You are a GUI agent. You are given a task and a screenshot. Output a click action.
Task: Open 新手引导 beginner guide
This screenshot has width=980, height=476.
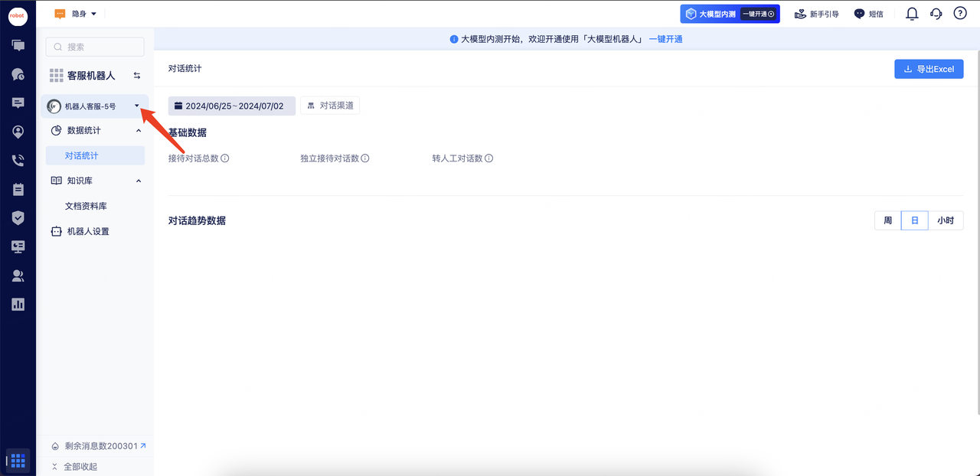pyautogui.click(x=816, y=14)
